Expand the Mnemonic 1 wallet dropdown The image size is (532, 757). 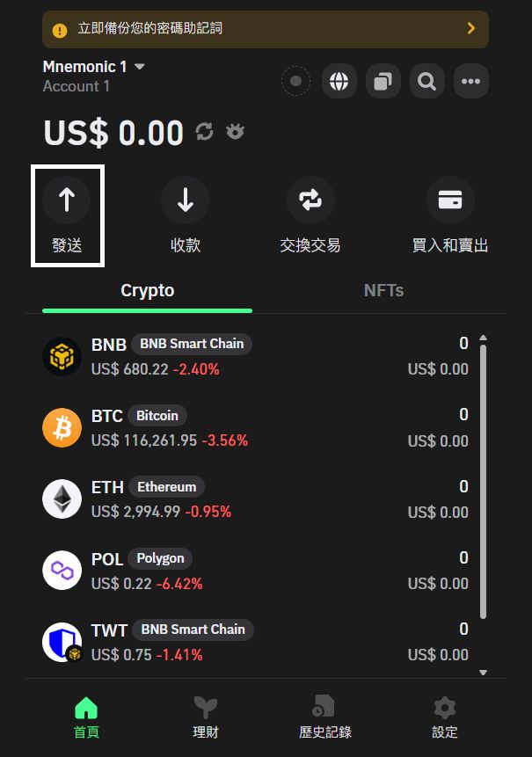140,66
